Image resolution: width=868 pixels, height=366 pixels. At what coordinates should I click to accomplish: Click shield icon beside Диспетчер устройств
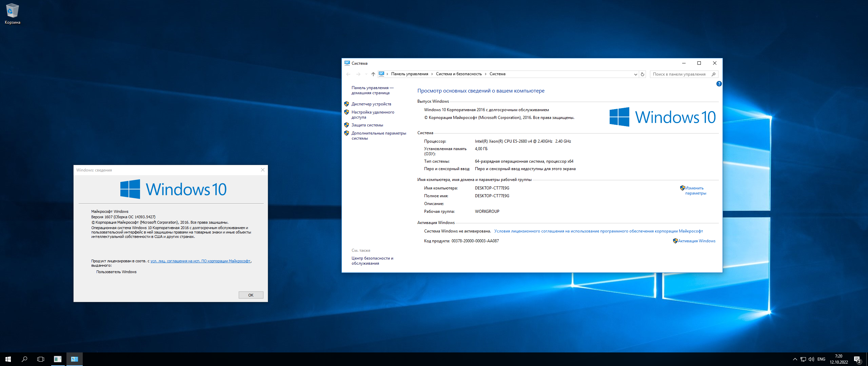click(x=347, y=104)
